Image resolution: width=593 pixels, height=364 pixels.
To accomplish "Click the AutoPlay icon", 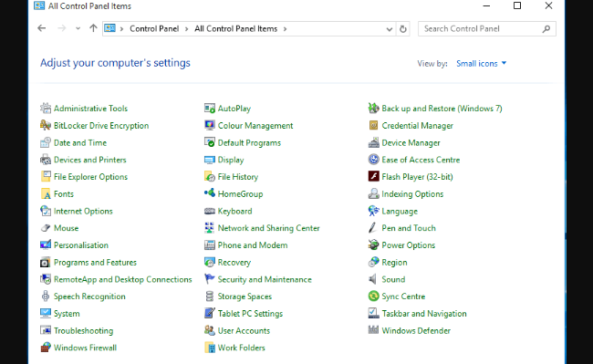I will point(210,108).
